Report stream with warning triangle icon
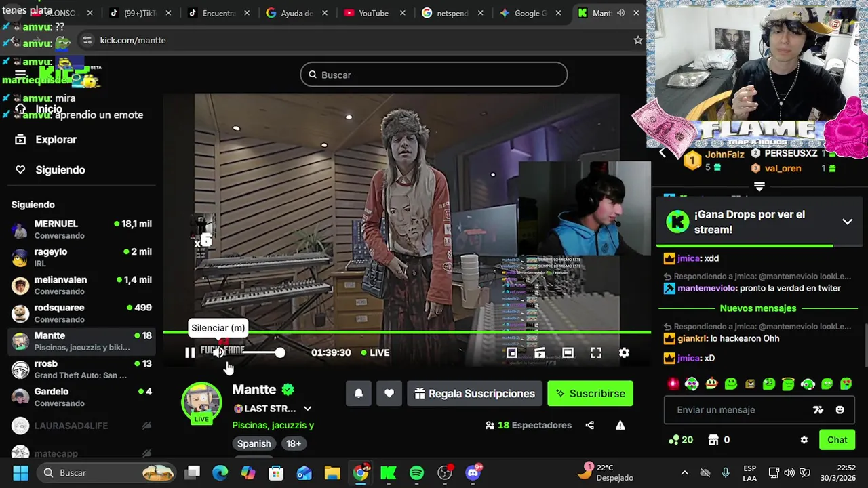 (620, 425)
